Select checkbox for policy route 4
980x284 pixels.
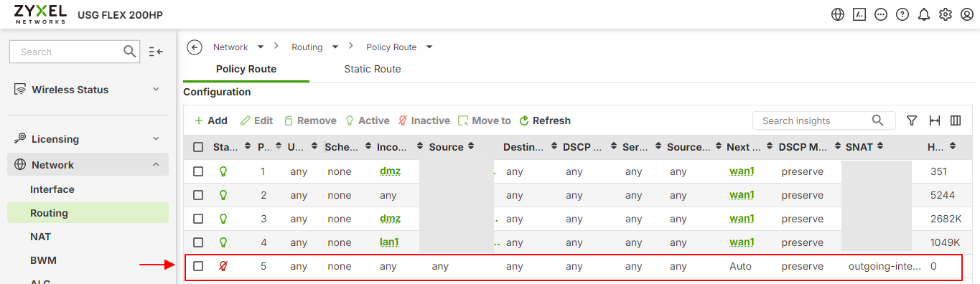(198, 242)
